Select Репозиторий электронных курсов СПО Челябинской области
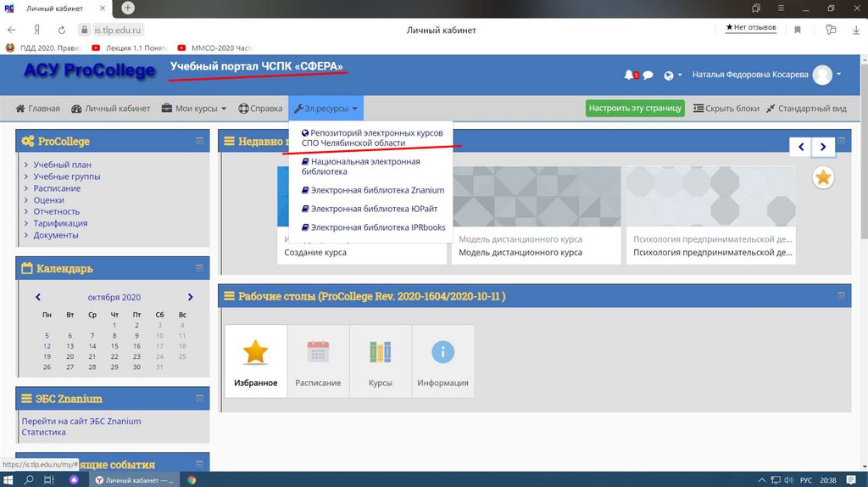Image resolution: width=868 pixels, height=487 pixels. point(371,138)
